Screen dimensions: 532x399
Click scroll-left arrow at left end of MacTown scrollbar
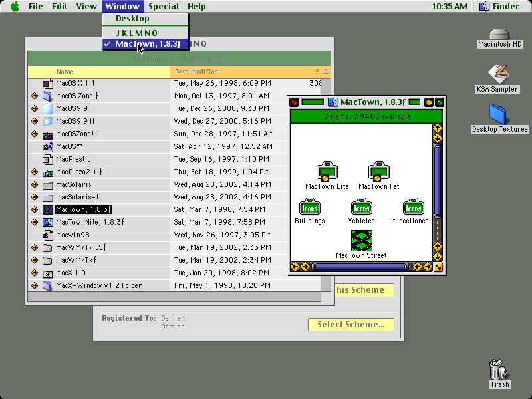pos(295,267)
